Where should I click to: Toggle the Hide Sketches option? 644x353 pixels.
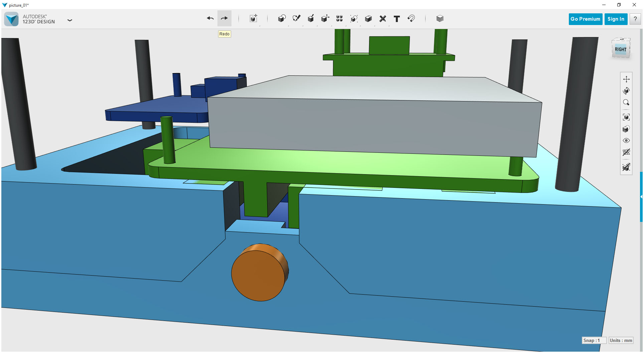[x=627, y=167]
